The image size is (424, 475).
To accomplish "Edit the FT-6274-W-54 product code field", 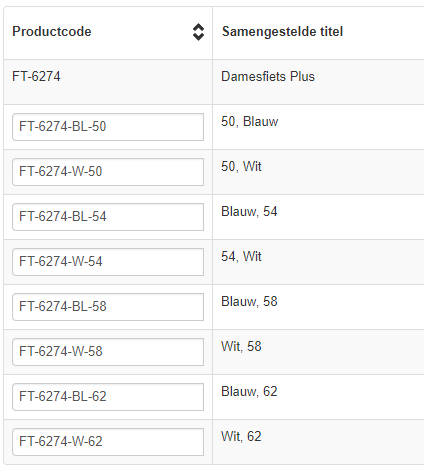I will pos(108,262).
